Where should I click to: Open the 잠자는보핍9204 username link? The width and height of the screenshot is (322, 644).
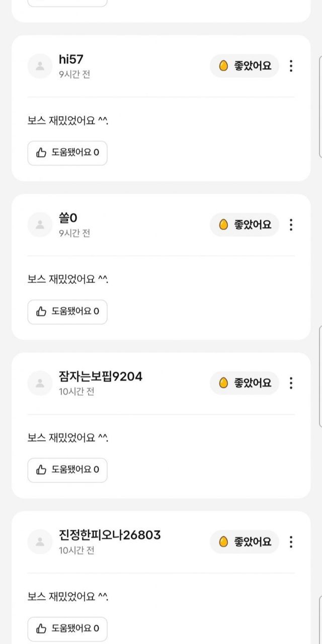[101, 376]
